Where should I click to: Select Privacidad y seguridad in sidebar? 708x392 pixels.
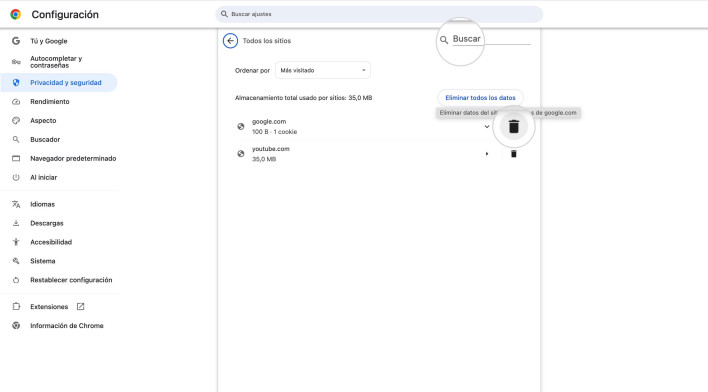point(59,83)
